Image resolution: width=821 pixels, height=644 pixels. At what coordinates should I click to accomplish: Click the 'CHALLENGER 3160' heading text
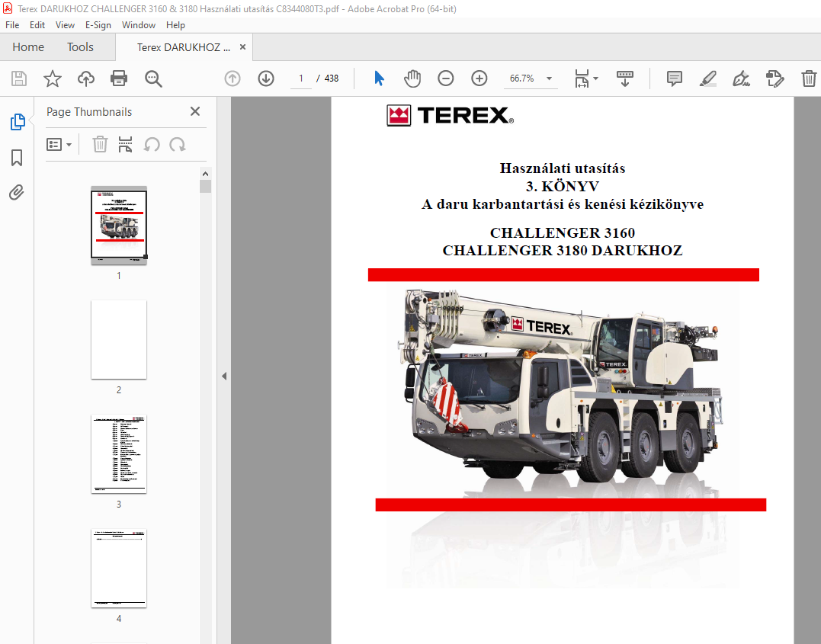point(563,232)
